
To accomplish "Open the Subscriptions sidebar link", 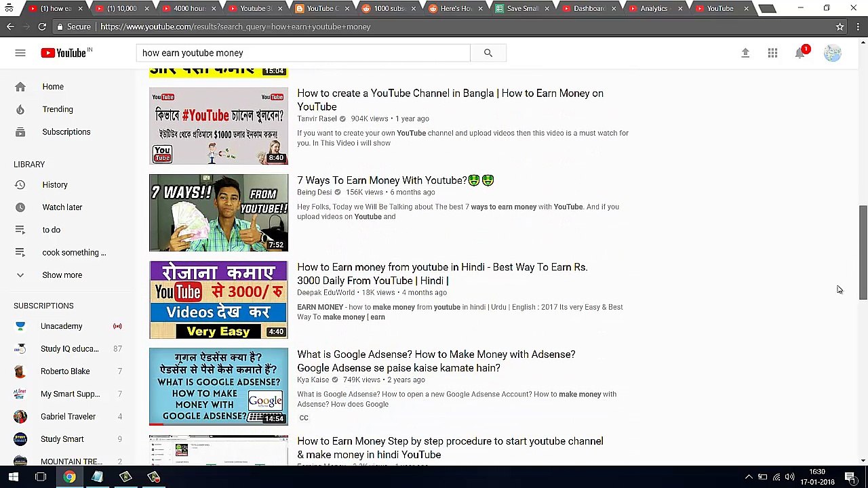I will point(66,132).
